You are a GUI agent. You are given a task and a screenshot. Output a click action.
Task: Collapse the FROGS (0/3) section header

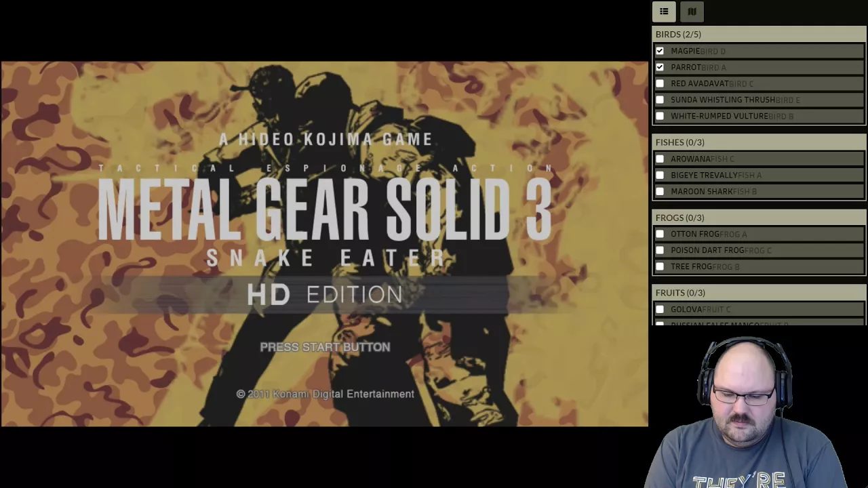click(x=759, y=218)
